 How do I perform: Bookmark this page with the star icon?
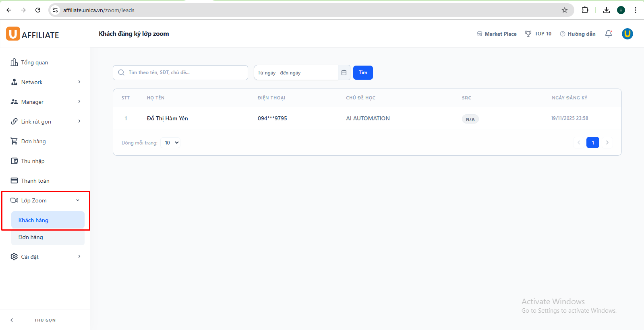coord(565,10)
